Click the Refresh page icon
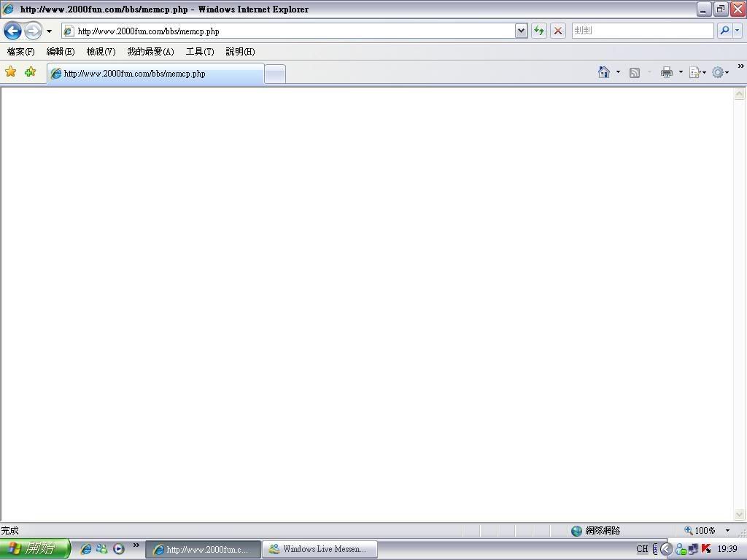The width and height of the screenshot is (747, 560). coord(539,31)
